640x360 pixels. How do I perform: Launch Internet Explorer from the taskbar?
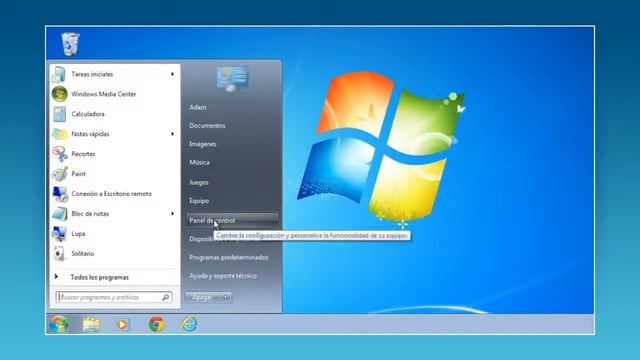(189, 324)
